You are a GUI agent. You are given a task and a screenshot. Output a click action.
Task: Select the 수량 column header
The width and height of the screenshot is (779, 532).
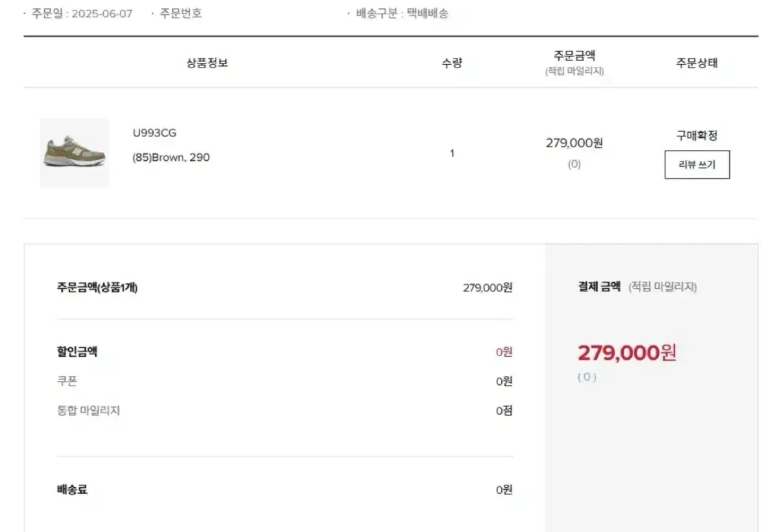(452, 63)
